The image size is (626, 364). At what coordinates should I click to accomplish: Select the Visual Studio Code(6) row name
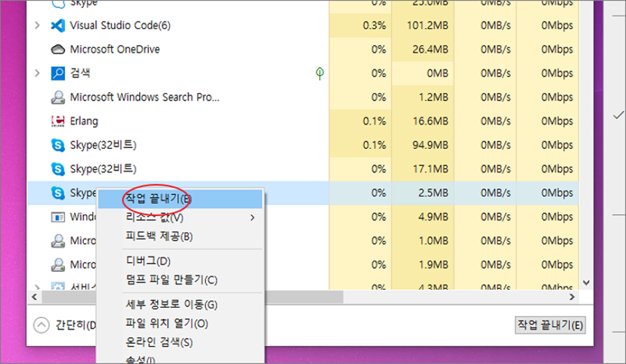click(120, 25)
